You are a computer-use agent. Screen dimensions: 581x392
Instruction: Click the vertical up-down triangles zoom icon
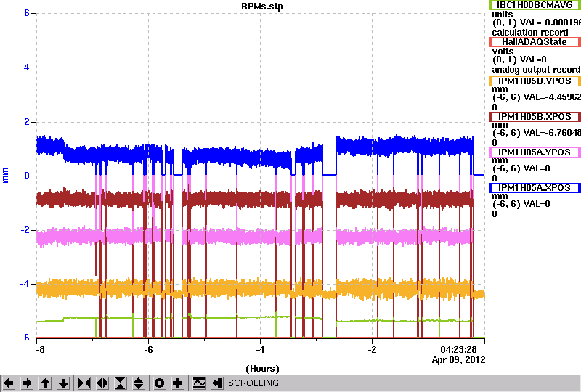pyautogui.click(x=138, y=383)
